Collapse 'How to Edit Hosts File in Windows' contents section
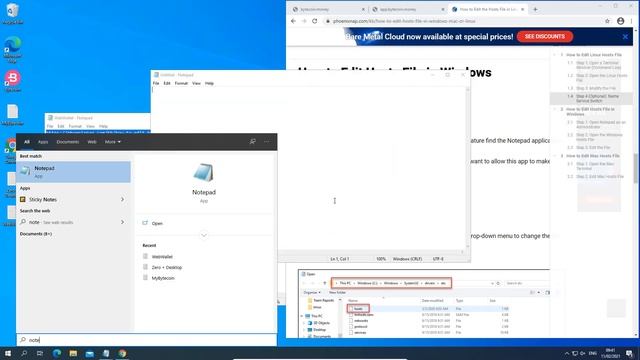 (554, 109)
